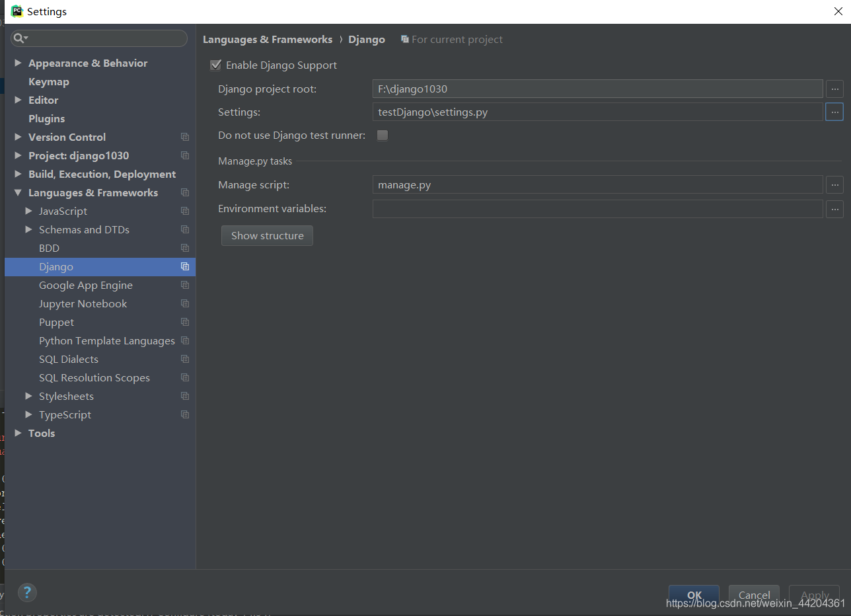
Task: Click the Settings path field showing settings.py
Action: (598, 112)
